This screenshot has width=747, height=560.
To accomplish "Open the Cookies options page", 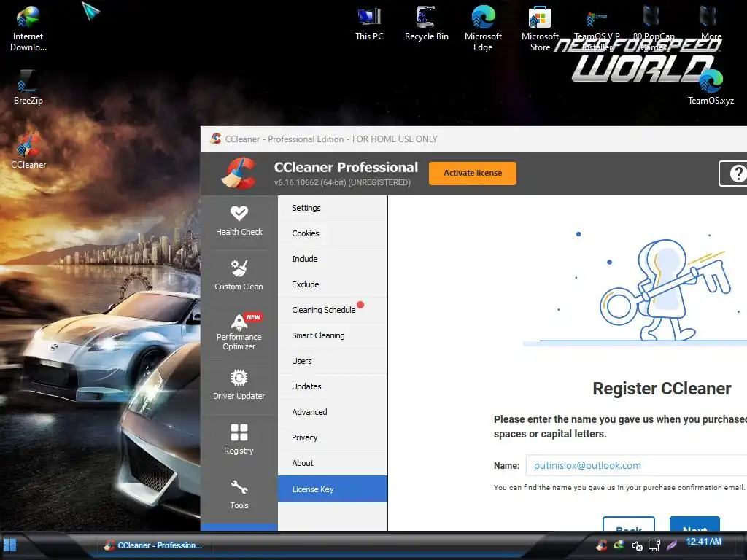I will (333, 233).
